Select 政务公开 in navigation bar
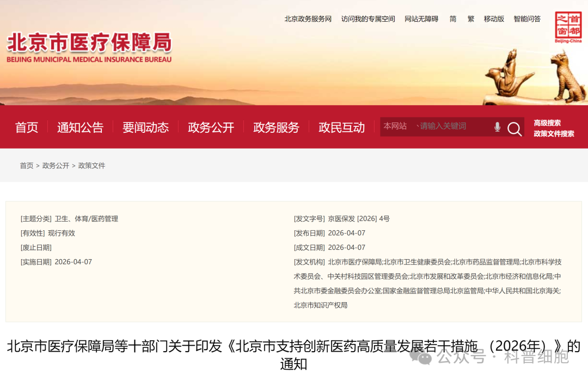The width and height of the screenshot is (588, 380). pos(211,127)
